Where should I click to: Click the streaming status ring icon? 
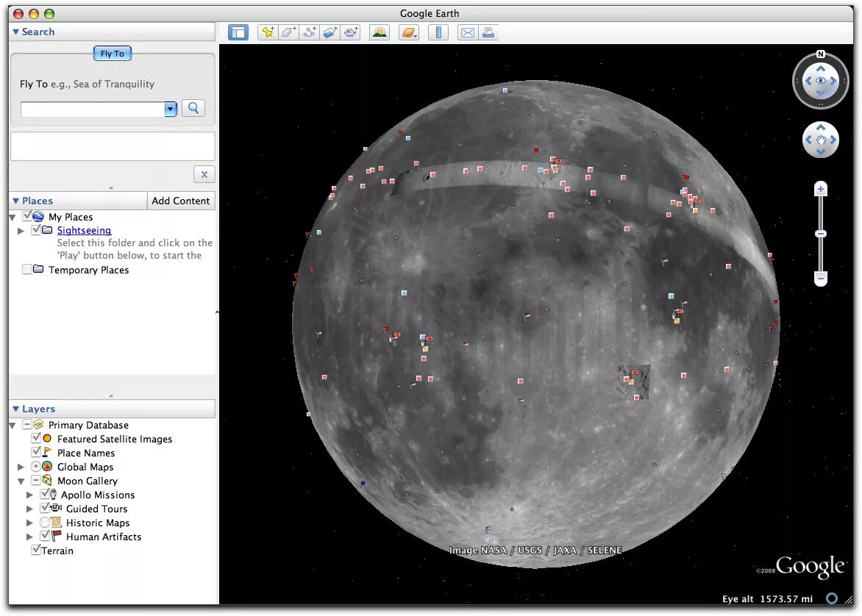pyautogui.click(x=832, y=598)
